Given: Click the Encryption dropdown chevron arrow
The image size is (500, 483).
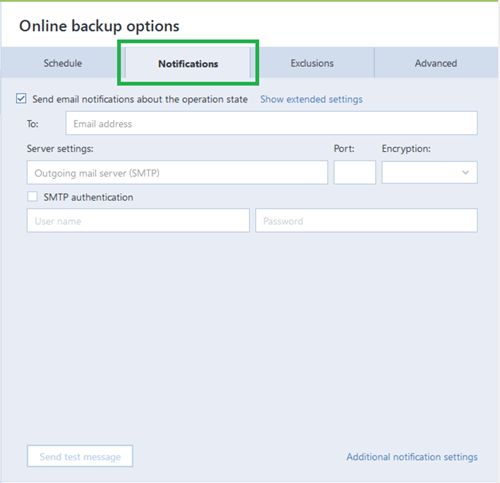Looking at the screenshot, I should tap(466, 172).
